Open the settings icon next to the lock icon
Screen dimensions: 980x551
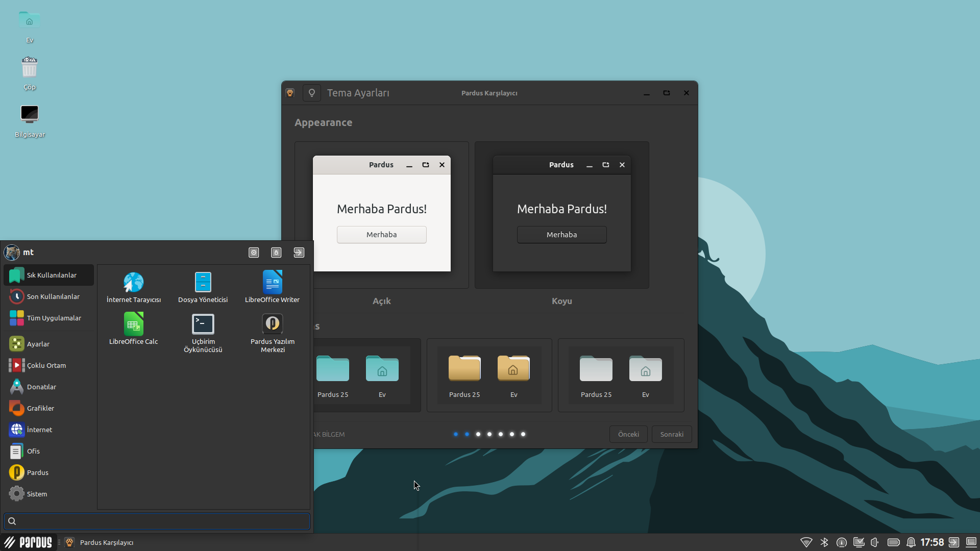[x=254, y=253]
